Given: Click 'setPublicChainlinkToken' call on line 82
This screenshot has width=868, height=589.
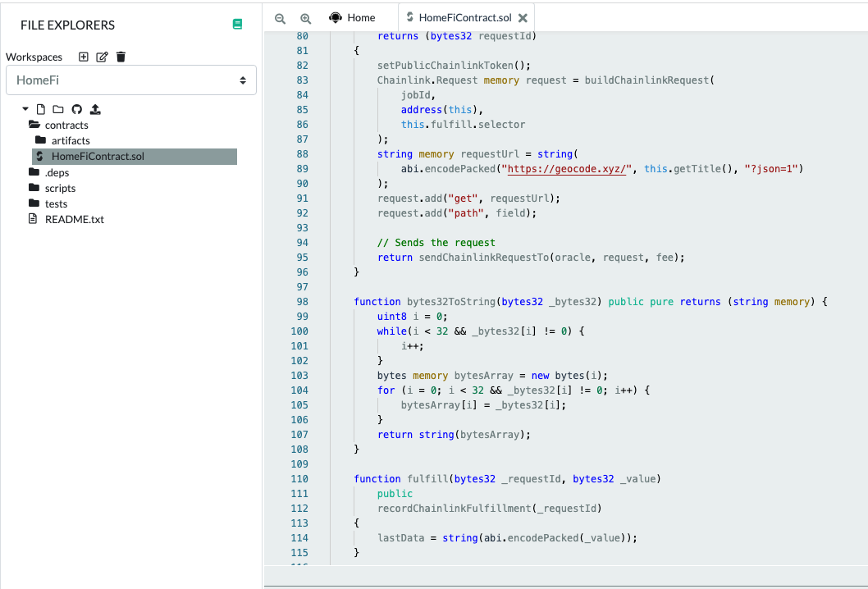Looking at the screenshot, I should [x=445, y=66].
